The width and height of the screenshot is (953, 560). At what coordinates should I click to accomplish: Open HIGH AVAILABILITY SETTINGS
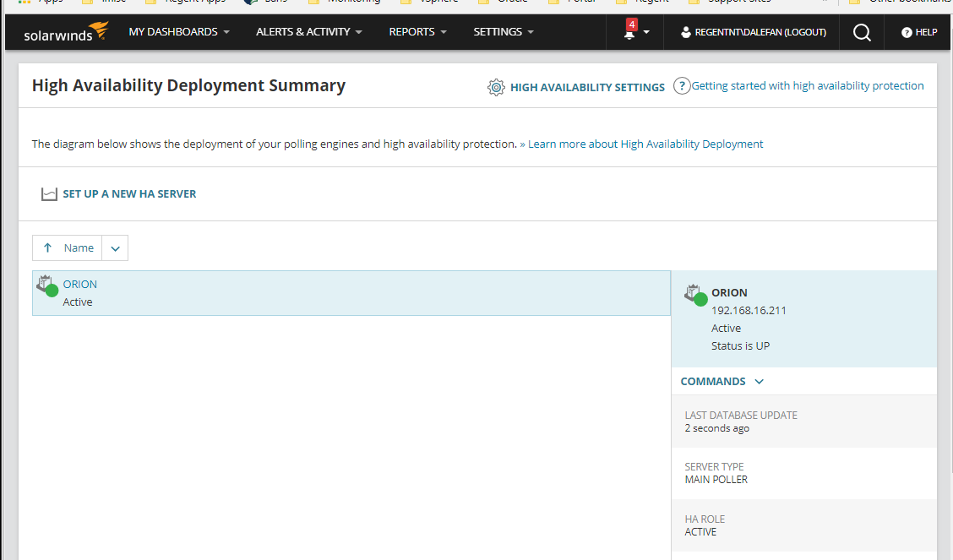(x=587, y=88)
